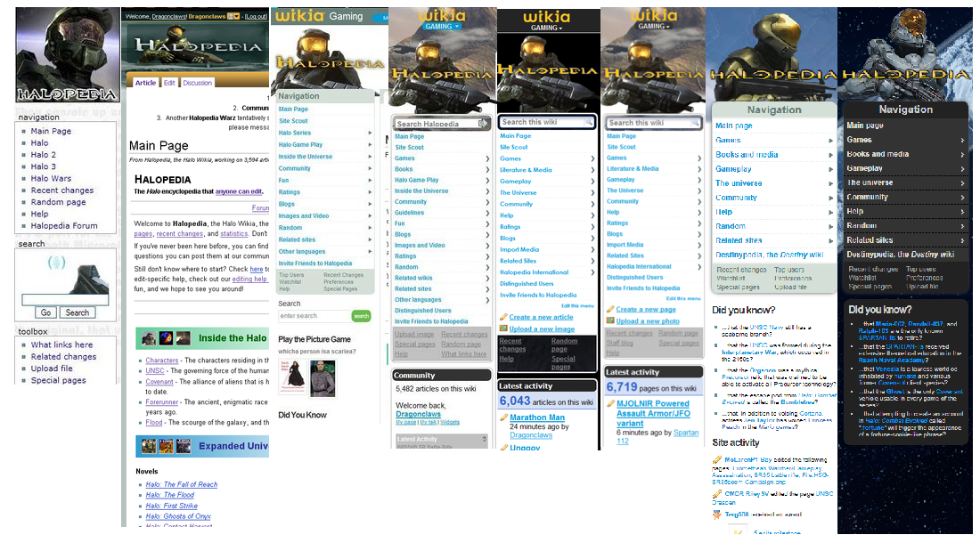Open the Edit tab
The image size is (980, 543).
click(x=169, y=83)
